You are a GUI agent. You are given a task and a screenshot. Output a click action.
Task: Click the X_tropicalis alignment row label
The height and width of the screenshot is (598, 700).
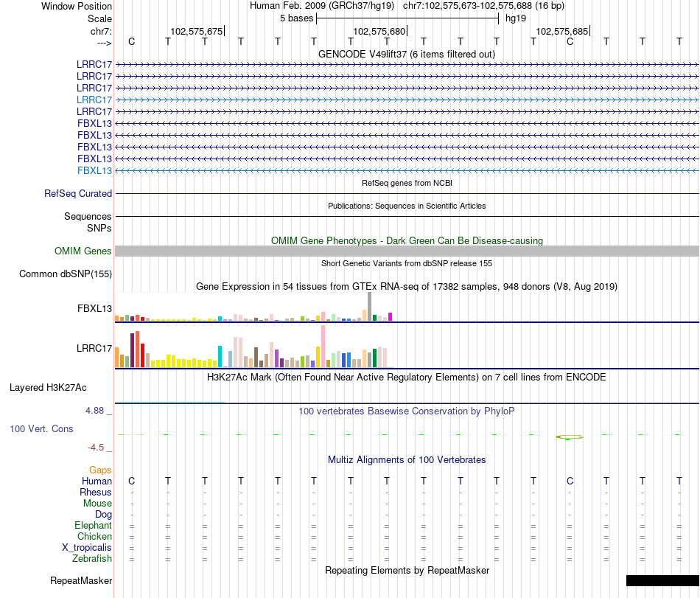coord(87,548)
